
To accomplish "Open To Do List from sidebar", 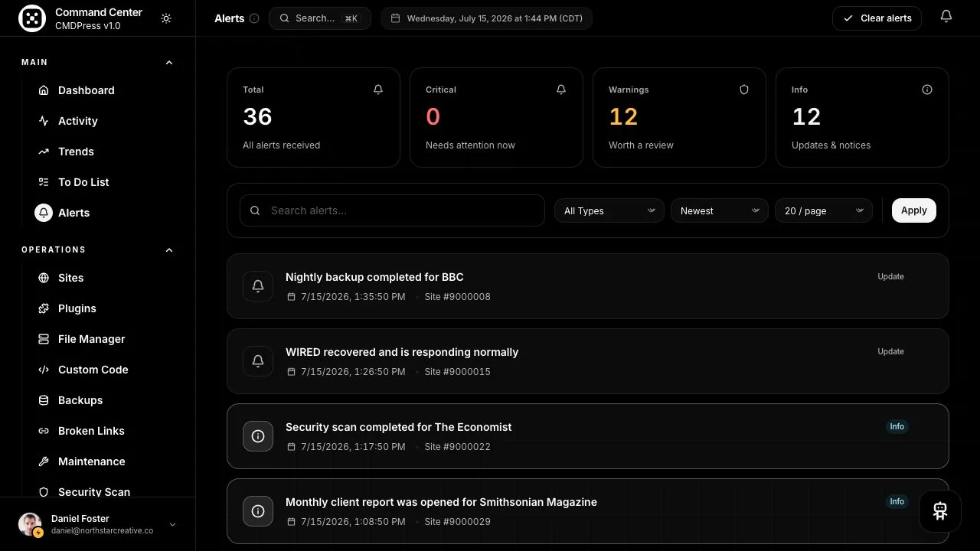I will pyautogui.click(x=83, y=182).
